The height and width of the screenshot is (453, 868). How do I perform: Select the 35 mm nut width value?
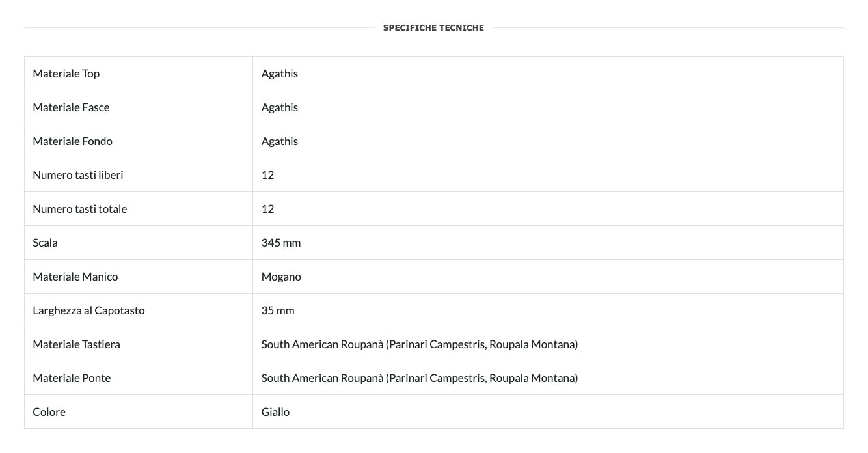pyautogui.click(x=278, y=310)
